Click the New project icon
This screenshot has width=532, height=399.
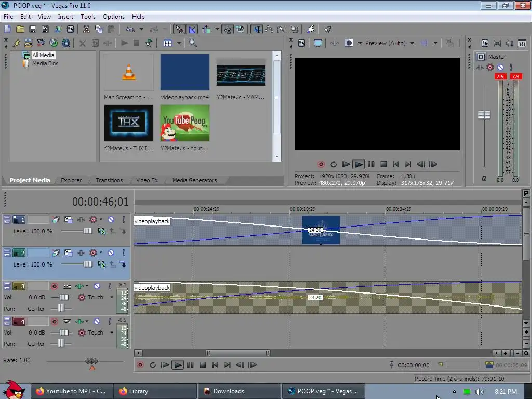tap(7, 29)
